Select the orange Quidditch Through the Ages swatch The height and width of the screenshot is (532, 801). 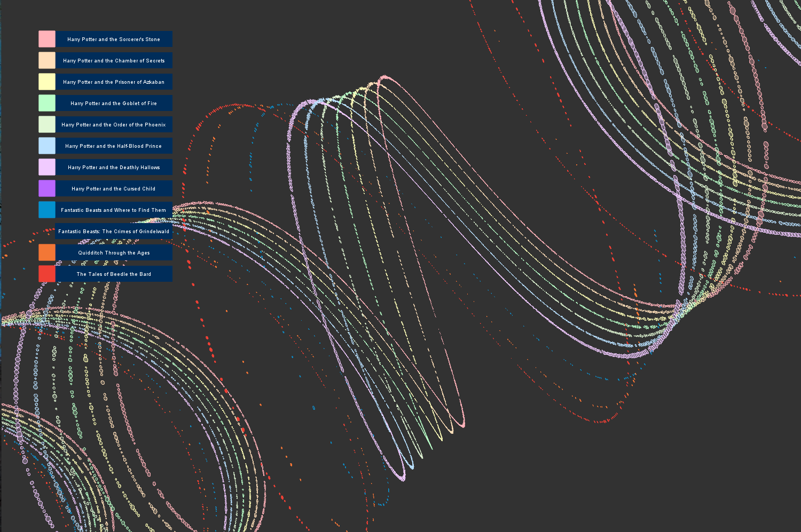pos(47,252)
